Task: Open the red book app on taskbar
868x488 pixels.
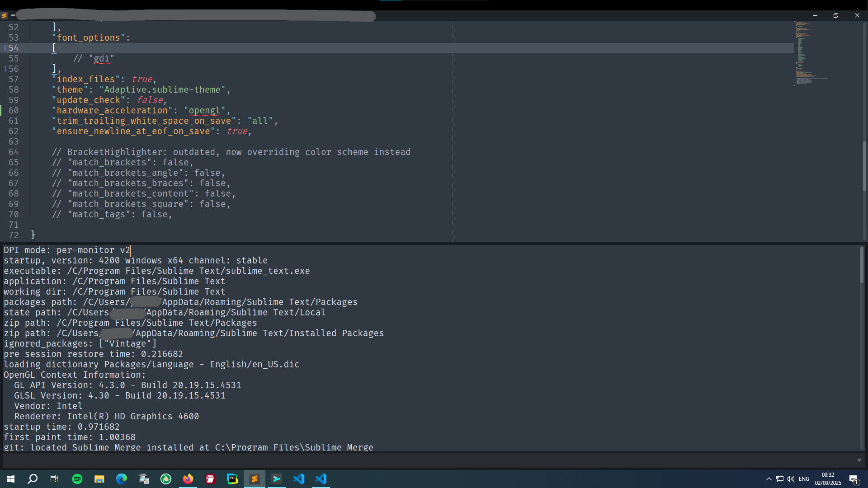Action: [x=210, y=479]
